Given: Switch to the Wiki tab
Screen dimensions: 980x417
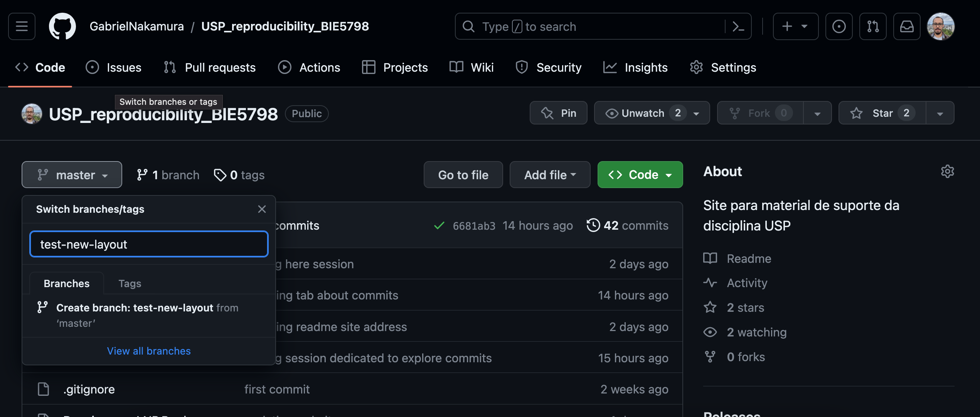Looking at the screenshot, I should [x=471, y=67].
